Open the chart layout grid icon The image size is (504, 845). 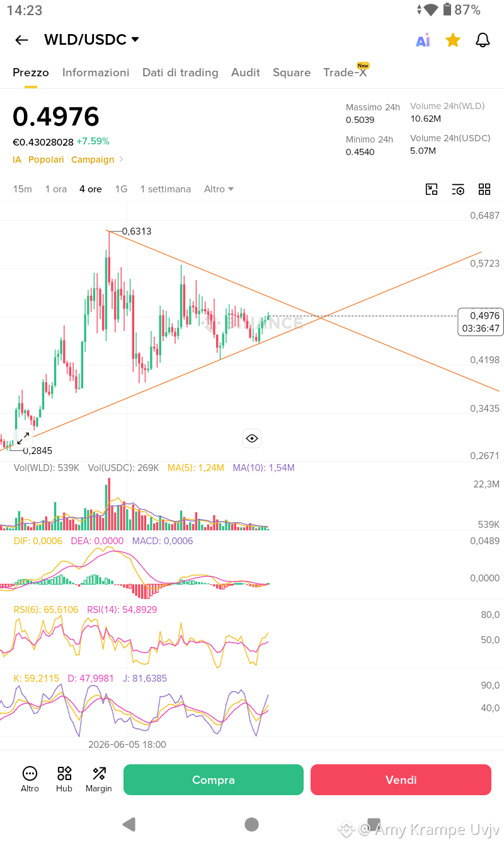coord(484,189)
